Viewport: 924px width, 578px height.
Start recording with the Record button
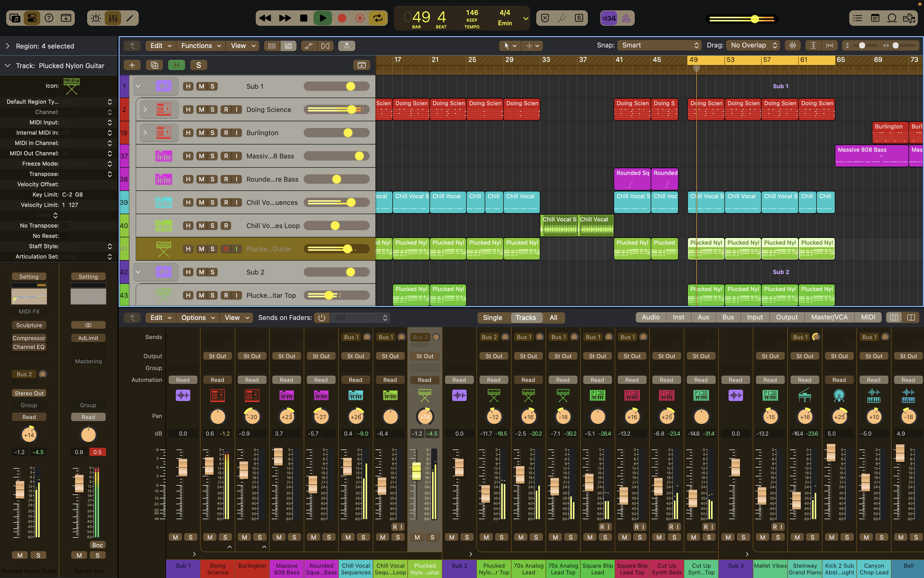click(x=342, y=18)
